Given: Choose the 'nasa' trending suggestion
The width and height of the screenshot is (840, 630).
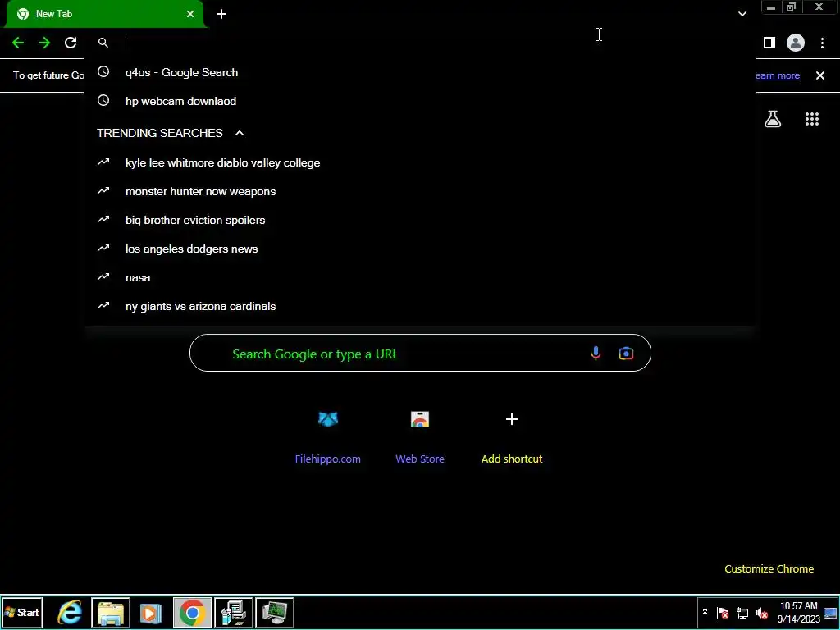Looking at the screenshot, I should pyautogui.click(x=419, y=277).
